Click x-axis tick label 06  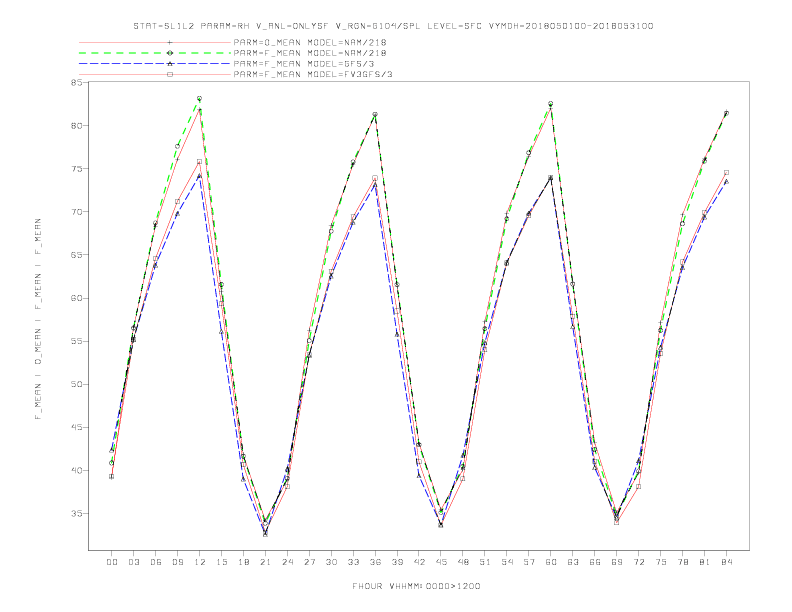[x=156, y=562]
